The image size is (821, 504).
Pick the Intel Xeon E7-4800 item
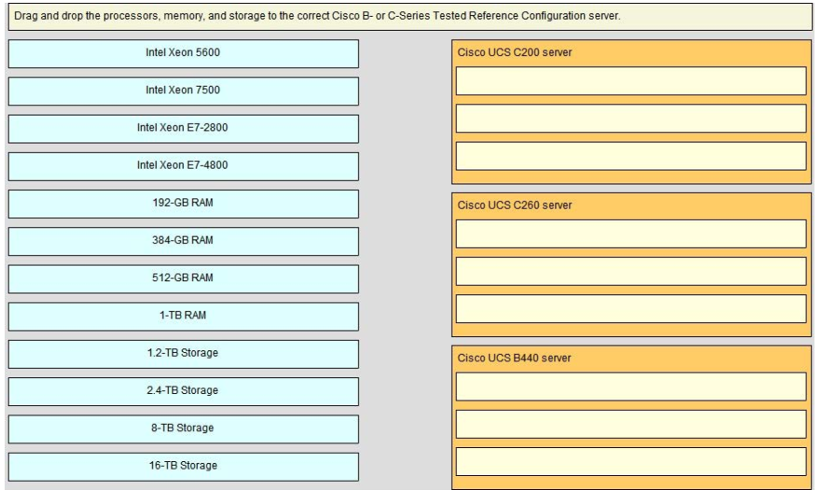pos(184,166)
